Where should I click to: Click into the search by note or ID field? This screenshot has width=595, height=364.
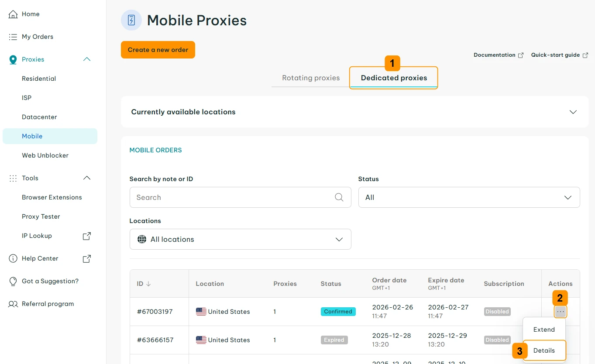231,197
